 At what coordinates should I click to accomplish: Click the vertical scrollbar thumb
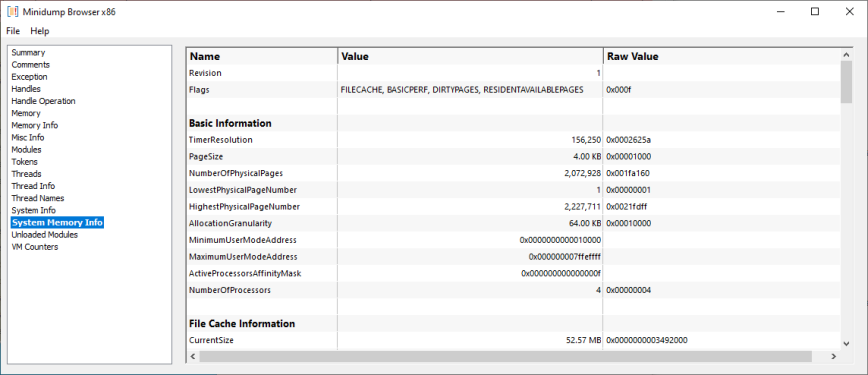coord(846,82)
